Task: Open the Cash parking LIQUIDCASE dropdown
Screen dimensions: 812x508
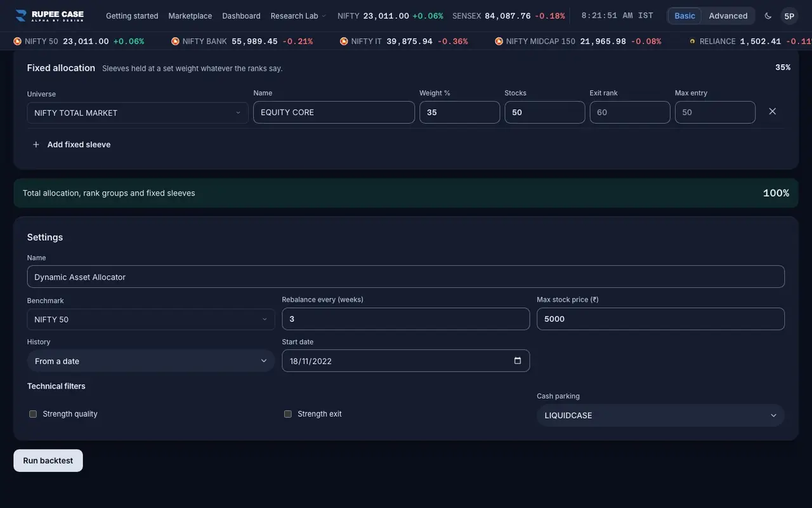Action: click(660, 415)
